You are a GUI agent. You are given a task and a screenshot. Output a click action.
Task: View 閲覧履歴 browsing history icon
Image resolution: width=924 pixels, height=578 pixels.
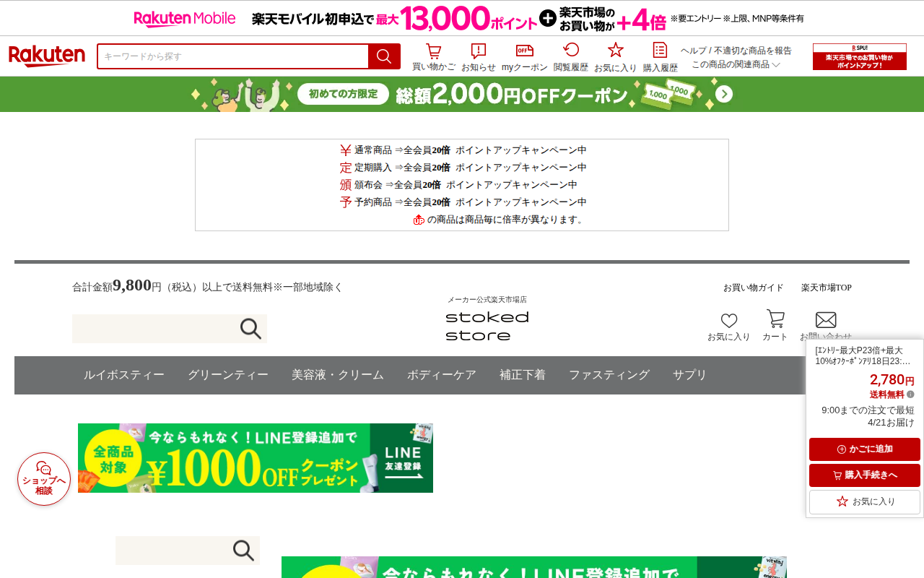[x=571, y=57]
